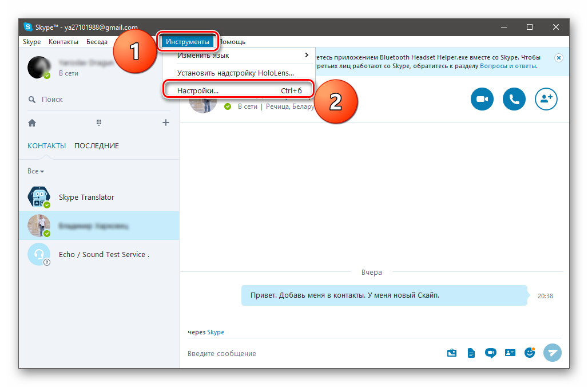The image size is (588, 387).
Task: Open the dial pad icon
Action: tap(98, 123)
